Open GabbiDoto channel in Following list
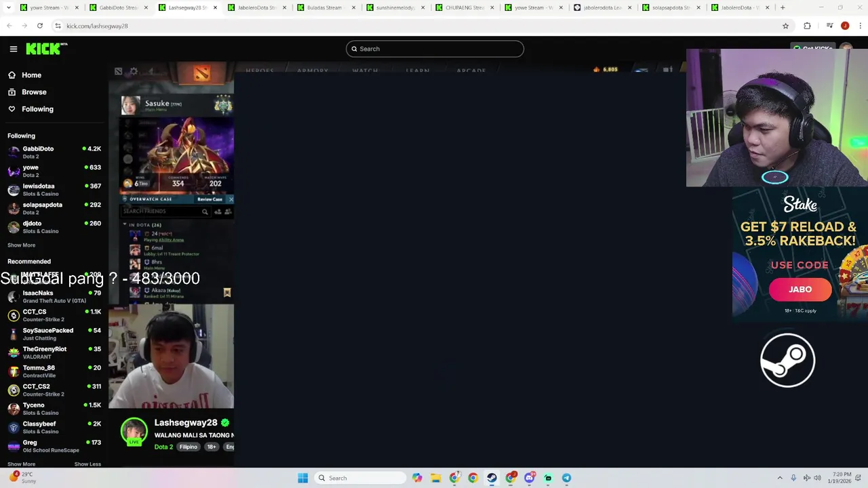868x488 pixels. point(54,152)
